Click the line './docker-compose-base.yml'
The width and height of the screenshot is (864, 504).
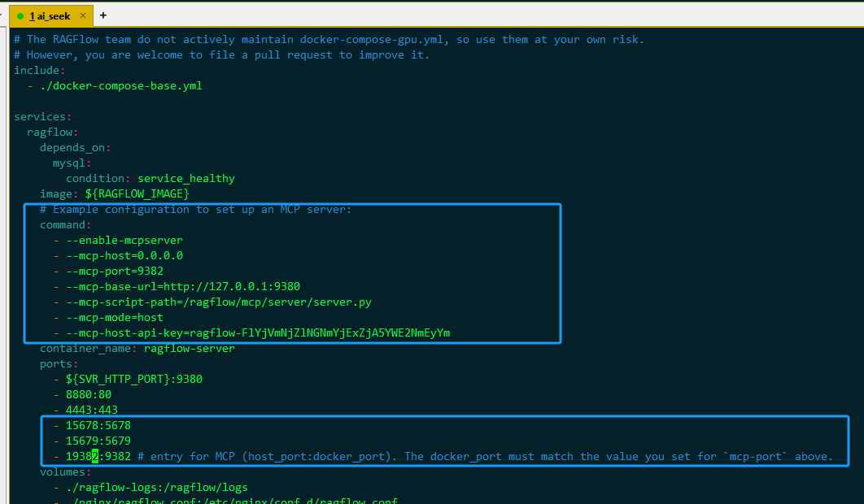tap(121, 86)
